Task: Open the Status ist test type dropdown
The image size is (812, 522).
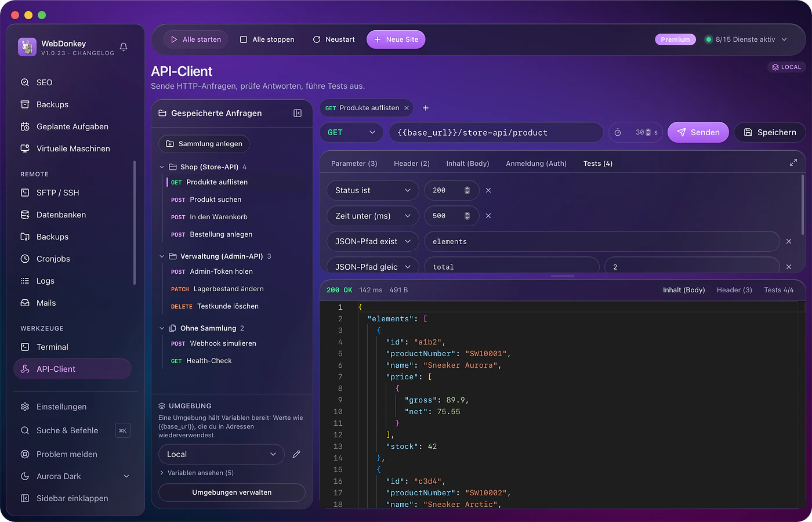Action: (373, 190)
